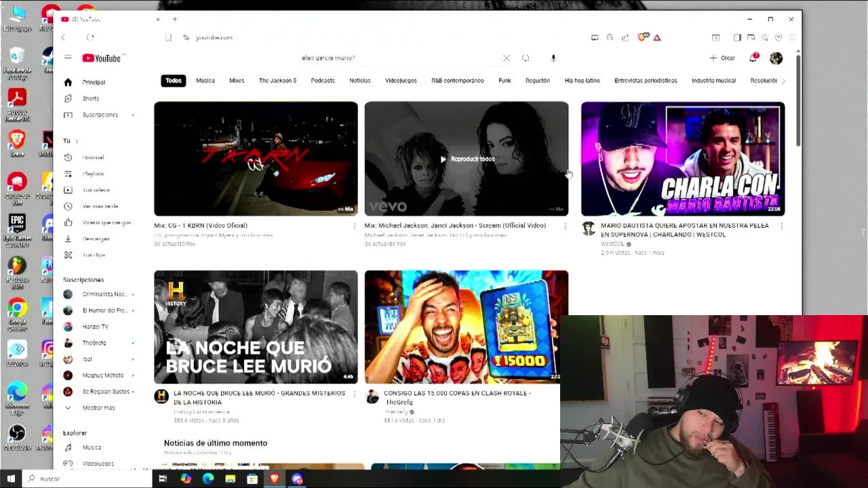Screen dimensions: 868x488
Task: Open La Noche Que Bruce Lee Murió thumbnail
Action: (256, 327)
